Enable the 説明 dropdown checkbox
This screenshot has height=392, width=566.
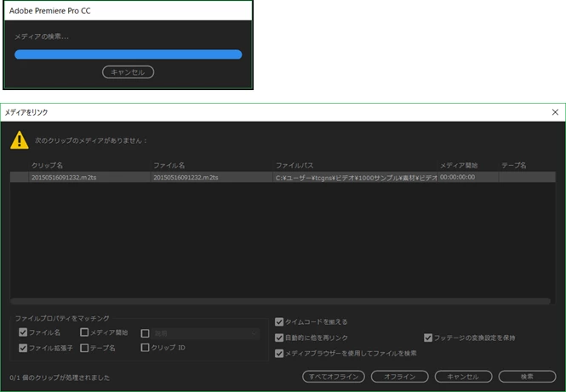pos(145,333)
